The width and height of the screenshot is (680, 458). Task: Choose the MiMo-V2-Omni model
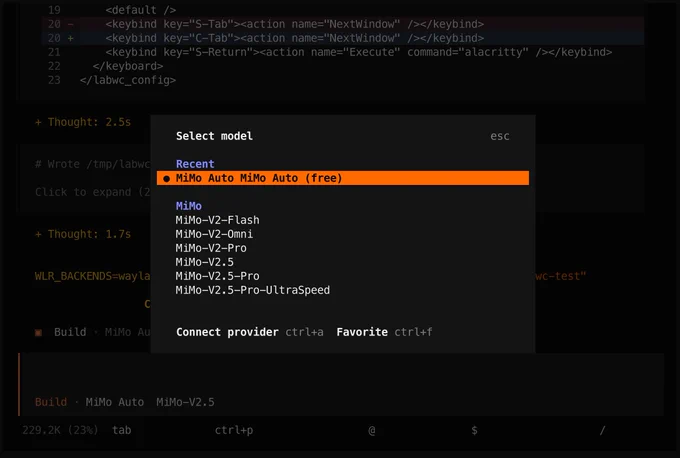214,234
